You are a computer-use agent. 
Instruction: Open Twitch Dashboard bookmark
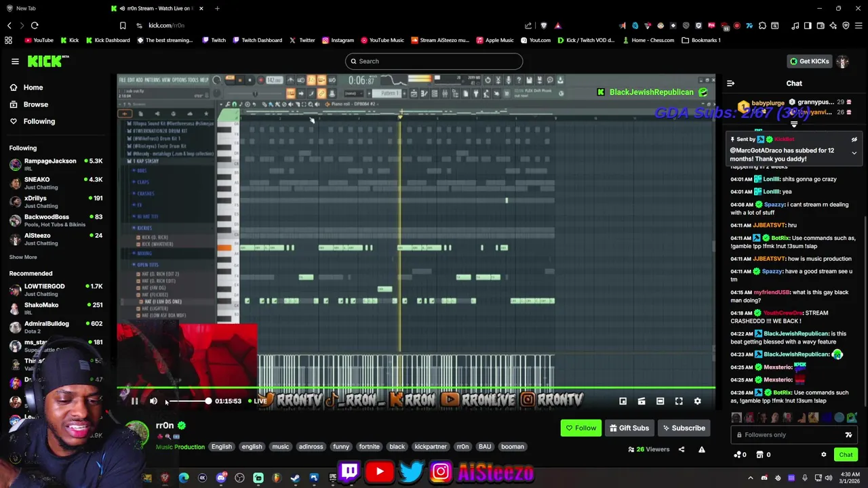point(257,40)
